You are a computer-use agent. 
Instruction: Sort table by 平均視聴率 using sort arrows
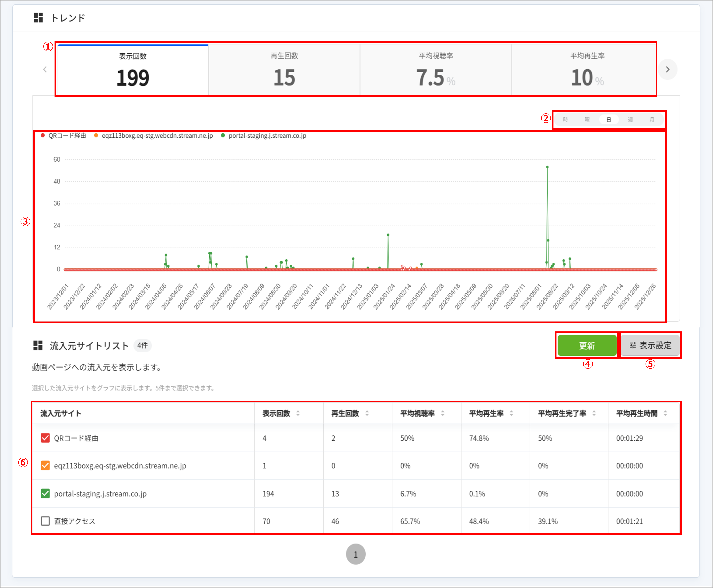pos(443,413)
